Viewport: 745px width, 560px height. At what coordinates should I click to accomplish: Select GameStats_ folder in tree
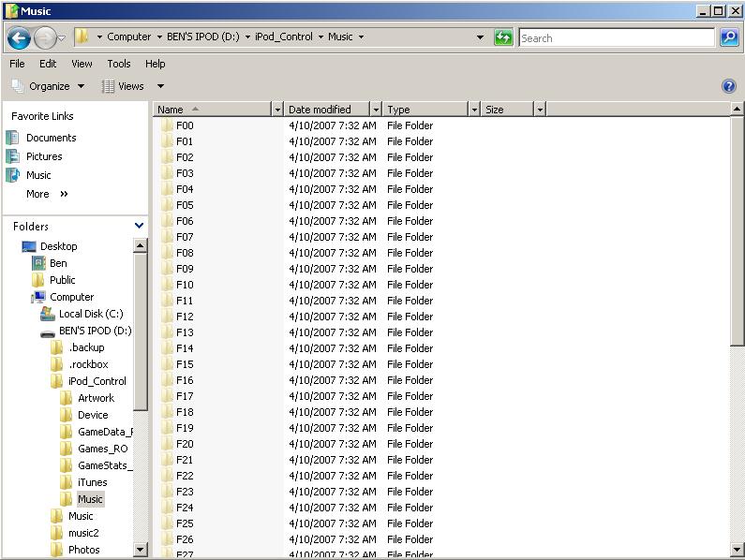[105, 465]
